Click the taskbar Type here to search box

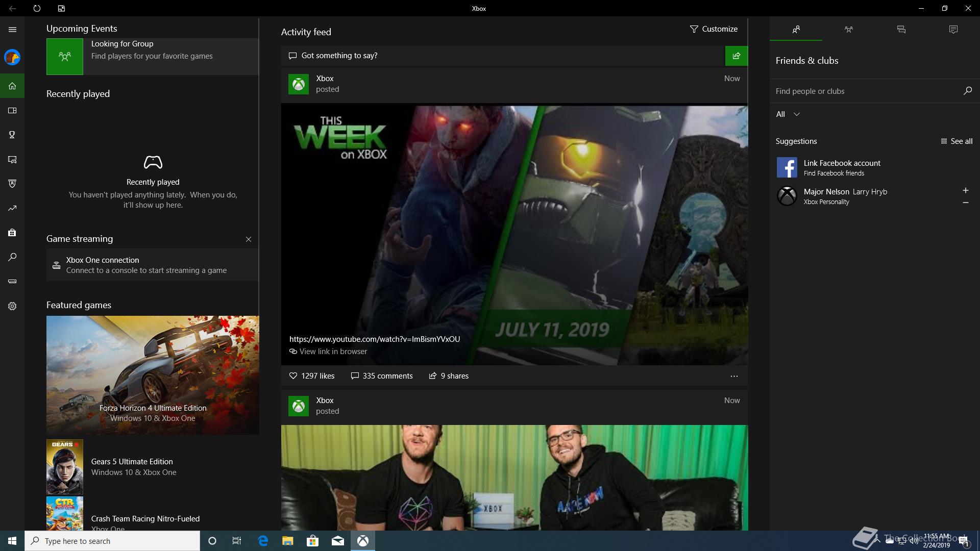(112, 541)
